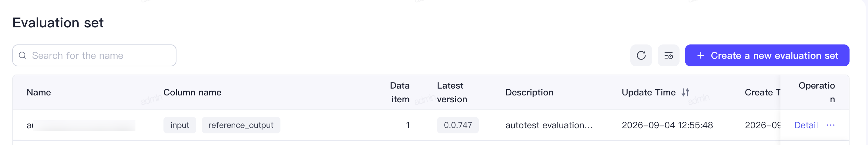Image resolution: width=868 pixels, height=145 pixels.
Task: Click the refresh list icon
Action: [641, 55]
